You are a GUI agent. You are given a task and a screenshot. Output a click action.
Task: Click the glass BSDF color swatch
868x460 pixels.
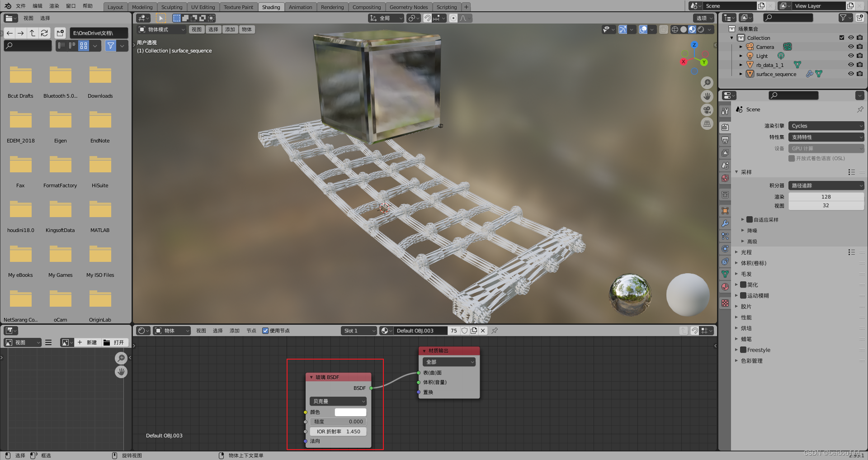coord(350,412)
